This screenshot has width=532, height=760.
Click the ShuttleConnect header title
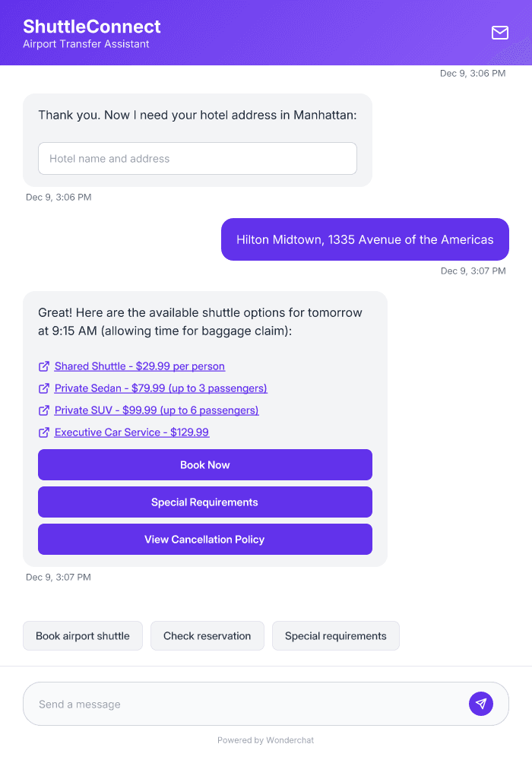coord(90,25)
